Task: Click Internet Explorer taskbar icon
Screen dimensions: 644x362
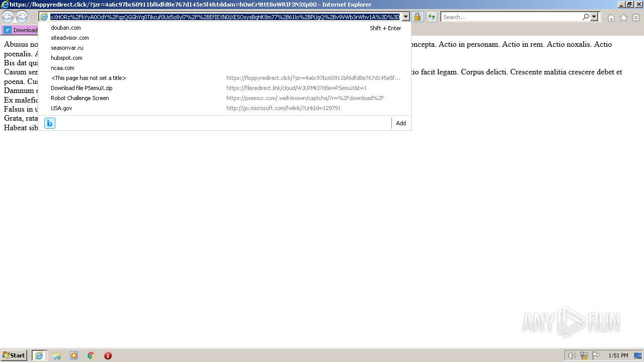Action: [x=39, y=355]
